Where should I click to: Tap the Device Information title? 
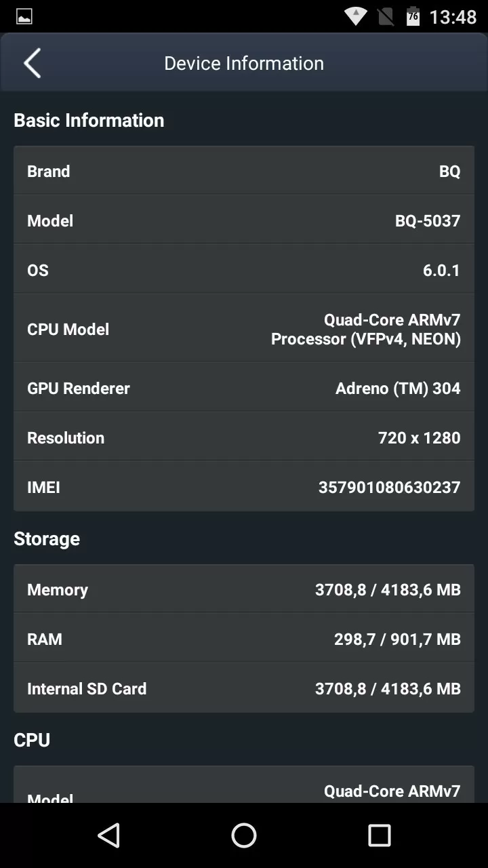point(244,63)
